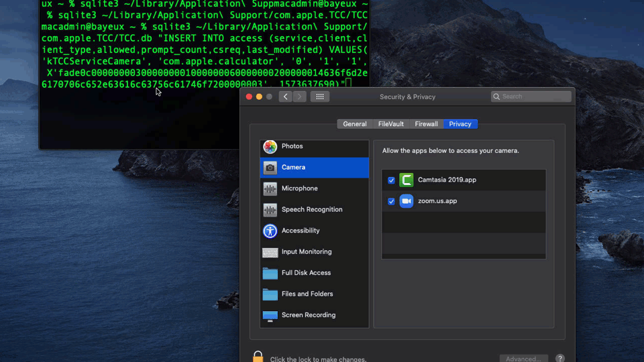Toggle the zoom.us.app camera checkbox
This screenshot has width=644, height=362.
click(x=392, y=201)
